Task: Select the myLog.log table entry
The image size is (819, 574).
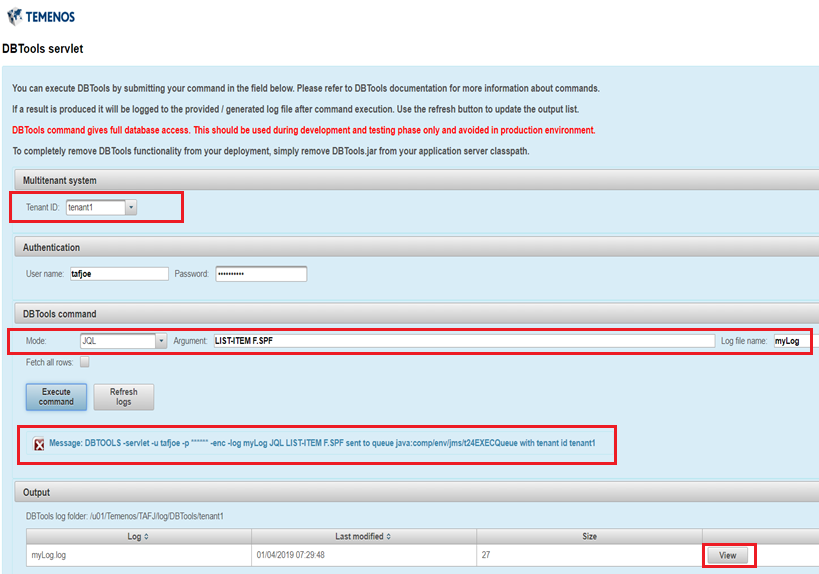Action: pos(50,554)
